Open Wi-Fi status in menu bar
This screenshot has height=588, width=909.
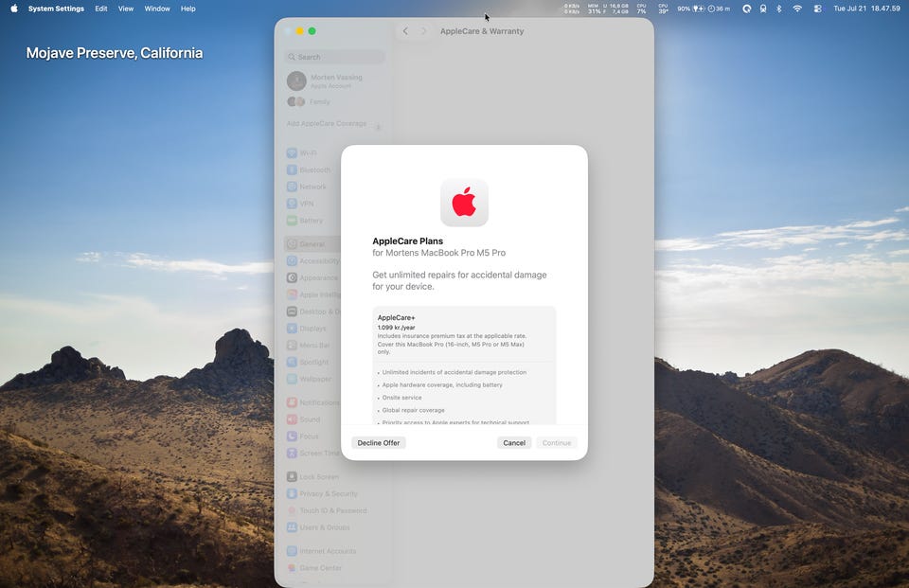coord(797,9)
